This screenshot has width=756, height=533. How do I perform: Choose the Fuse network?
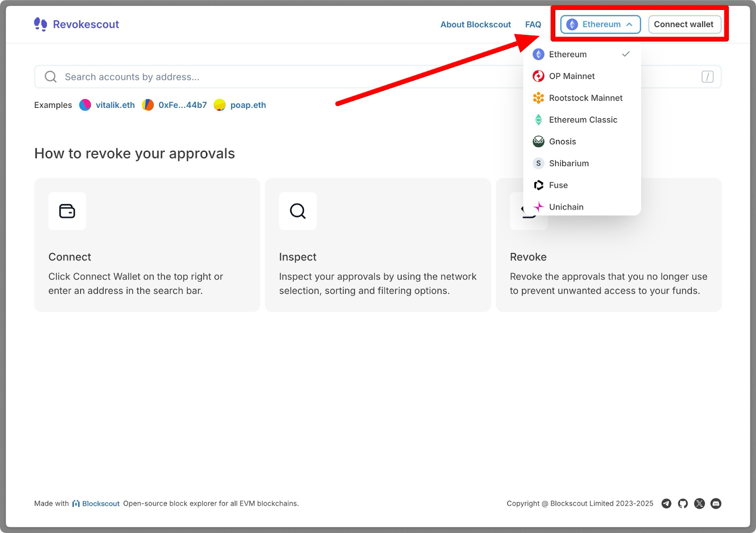[x=582, y=185]
